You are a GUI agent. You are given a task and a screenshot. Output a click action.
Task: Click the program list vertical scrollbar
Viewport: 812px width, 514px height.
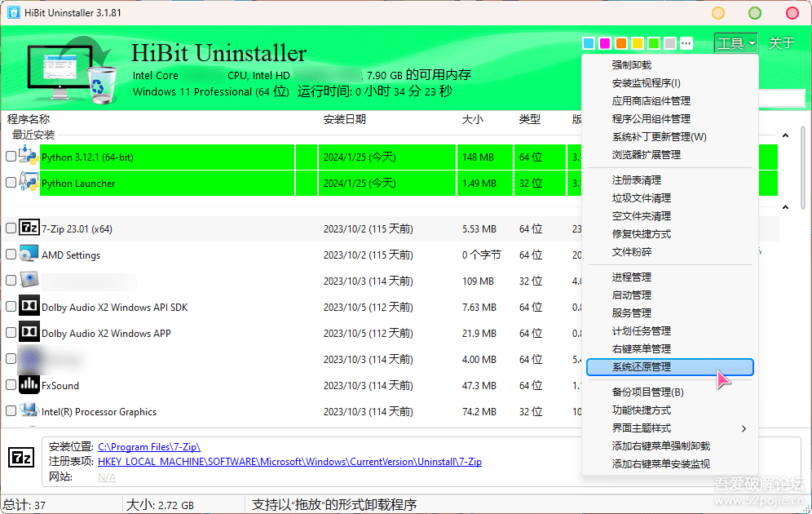point(803,168)
